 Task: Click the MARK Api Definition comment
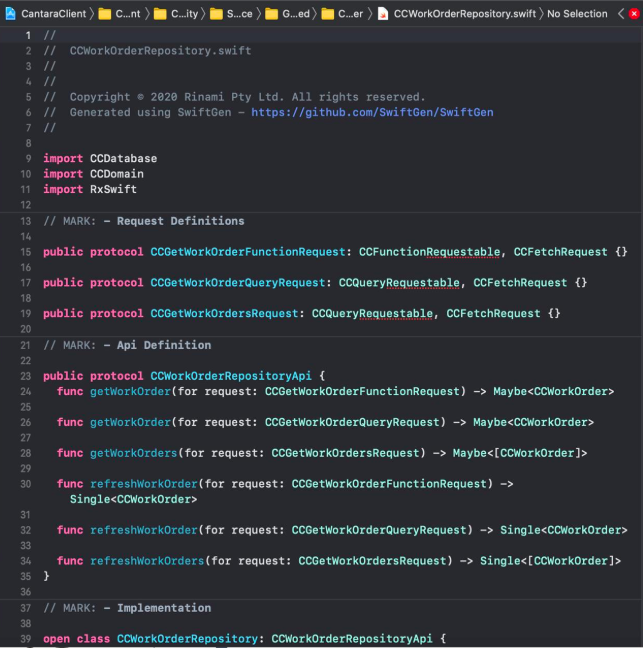127,345
